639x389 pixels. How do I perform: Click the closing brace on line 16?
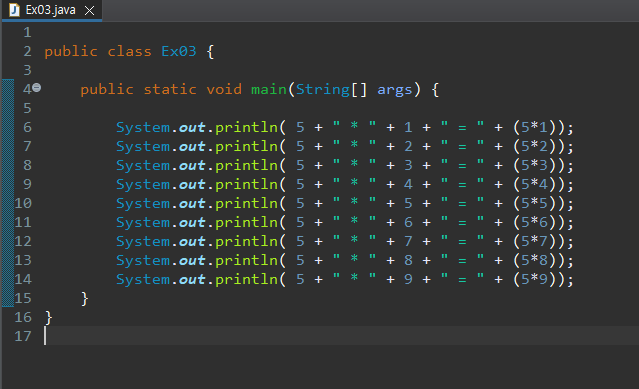[x=48, y=318]
